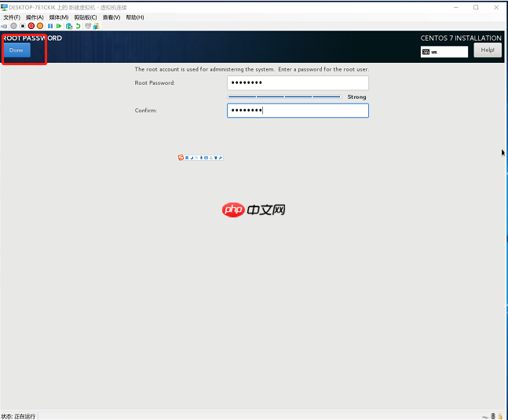Close the virtual machine connection window
This screenshot has width=508, height=420.
(496, 7)
